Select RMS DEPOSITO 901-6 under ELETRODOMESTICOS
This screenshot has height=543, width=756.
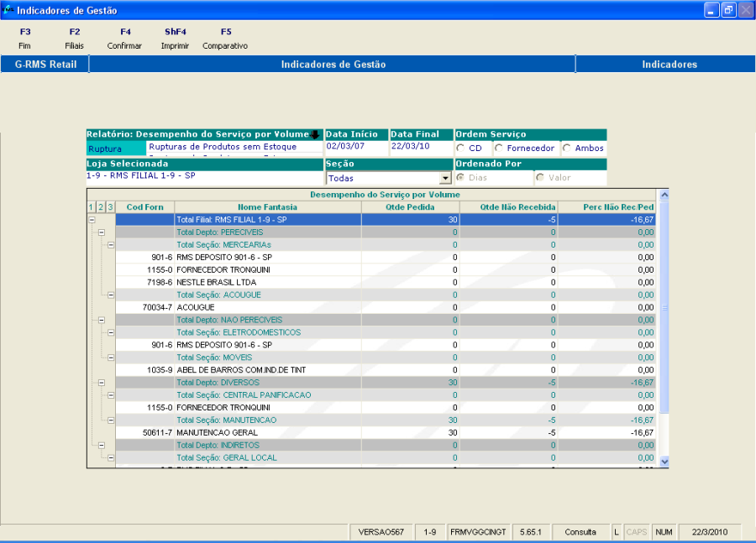[x=386, y=345]
